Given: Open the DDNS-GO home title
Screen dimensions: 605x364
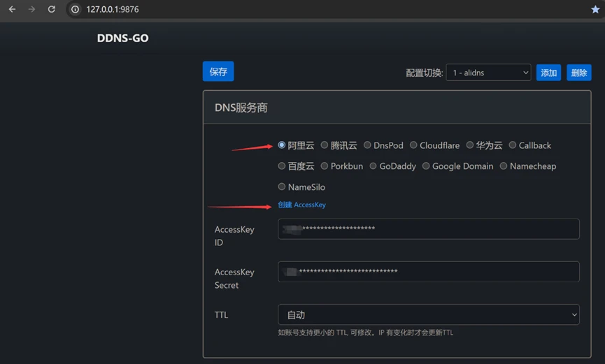Looking at the screenshot, I should (x=122, y=38).
